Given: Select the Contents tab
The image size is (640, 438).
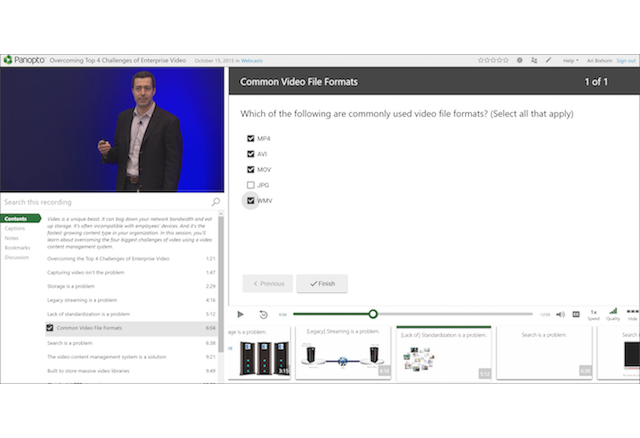Looking at the screenshot, I should pos(20,219).
